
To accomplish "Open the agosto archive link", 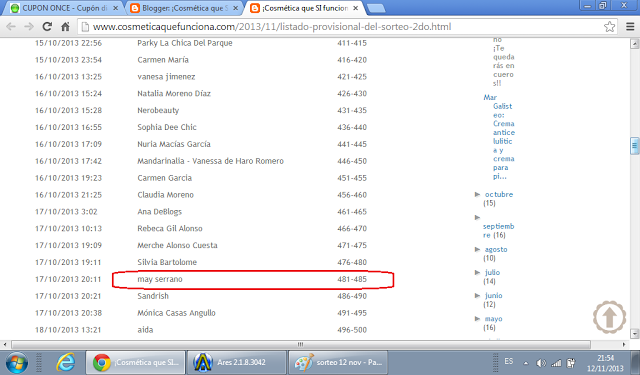I will pos(496,249).
